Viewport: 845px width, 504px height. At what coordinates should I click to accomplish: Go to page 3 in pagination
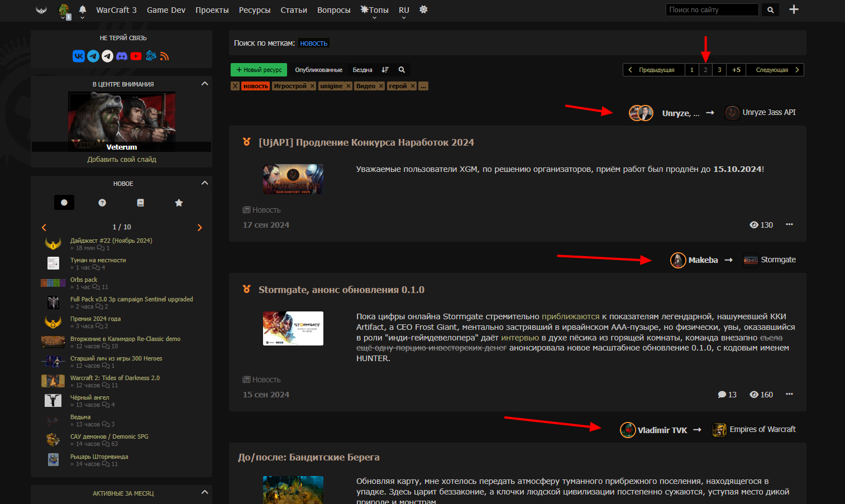[719, 70]
